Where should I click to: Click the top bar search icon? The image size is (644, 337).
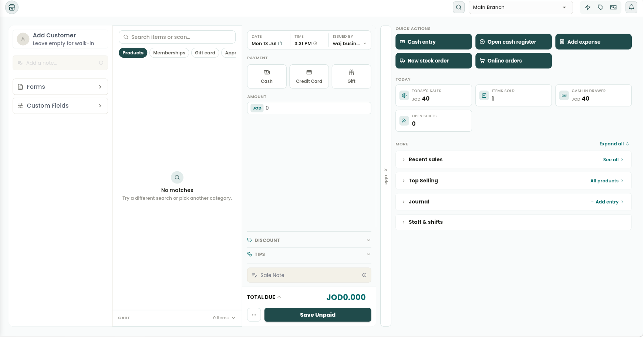459,7
